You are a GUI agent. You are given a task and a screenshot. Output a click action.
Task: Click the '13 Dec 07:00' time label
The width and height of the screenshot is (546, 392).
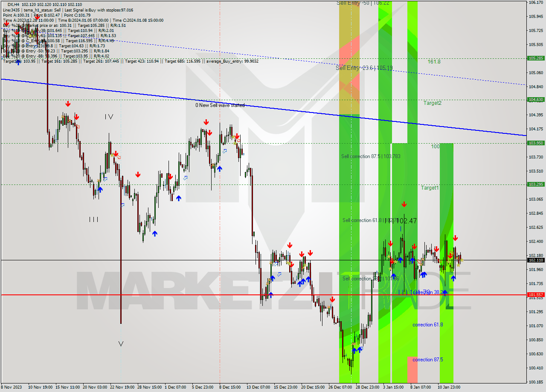(258, 387)
